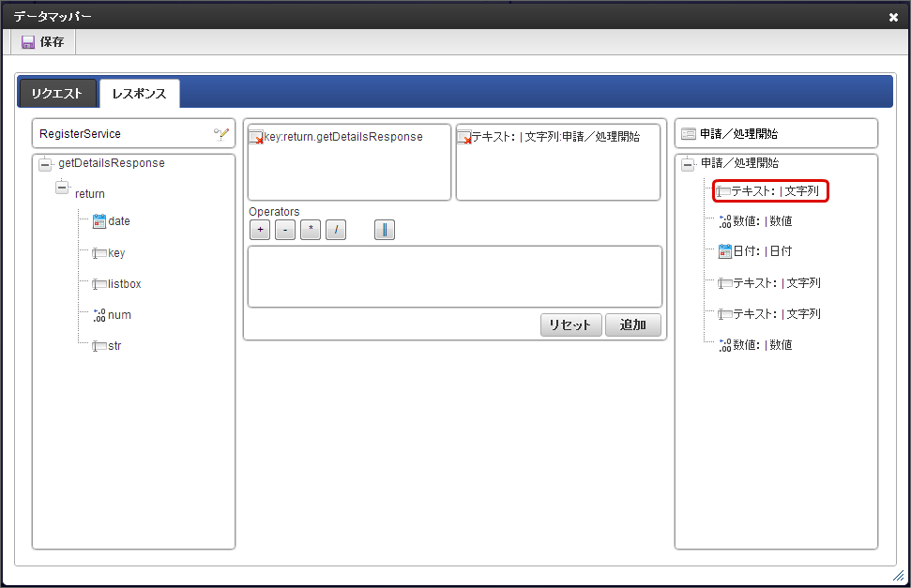911x588 pixels.
Task: Click the key:return.getDetailsResponse source box text
Action: (343, 137)
